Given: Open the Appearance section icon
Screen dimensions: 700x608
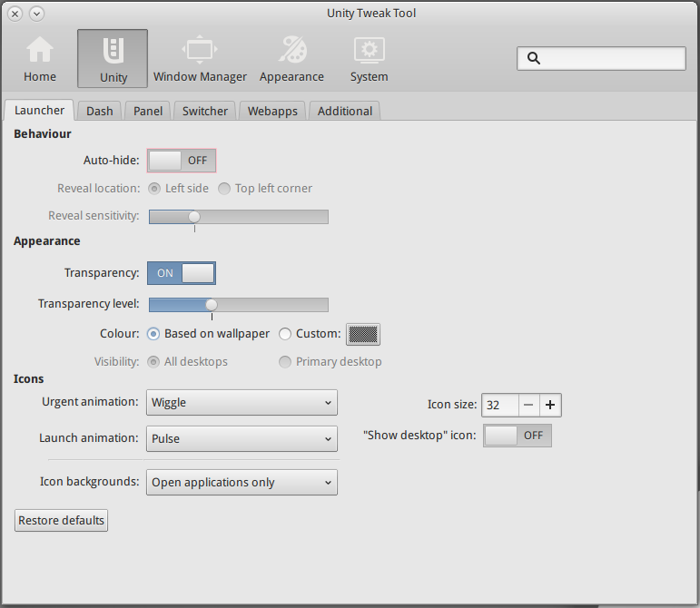Looking at the screenshot, I should (291, 59).
